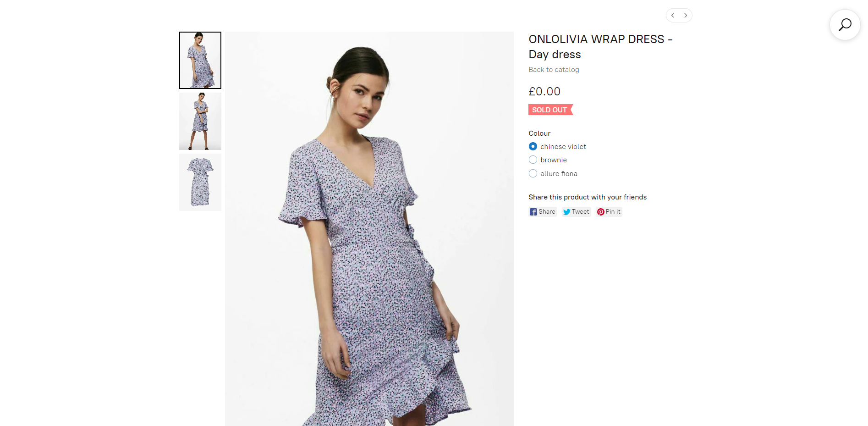The width and height of the screenshot is (868, 426).
Task: Show the third dress-only flat thumbnail
Action: click(200, 182)
